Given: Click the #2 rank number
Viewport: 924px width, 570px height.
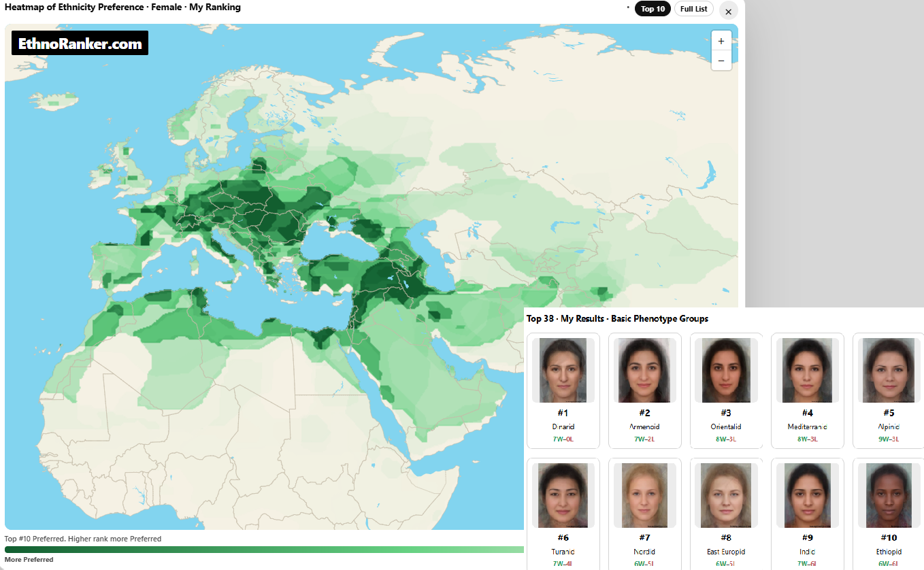Looking at the screenshot, I should coord(644,413).
